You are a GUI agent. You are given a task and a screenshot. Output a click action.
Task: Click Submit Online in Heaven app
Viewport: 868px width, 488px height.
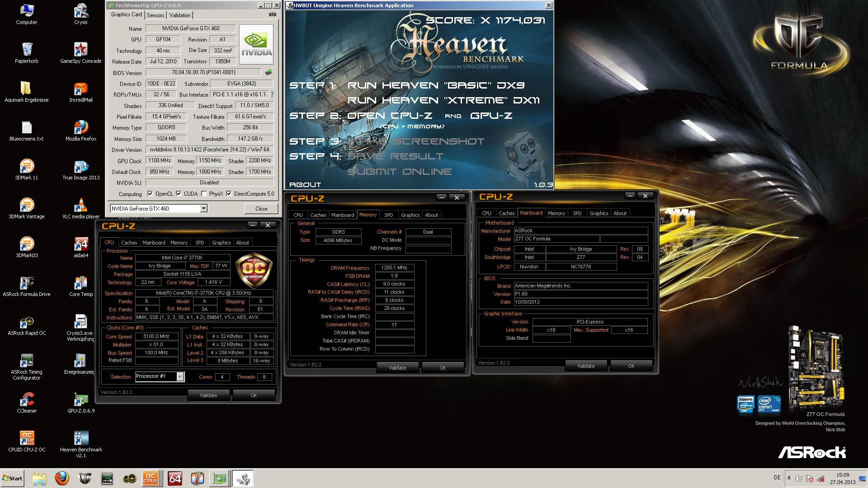coord(399,172)
